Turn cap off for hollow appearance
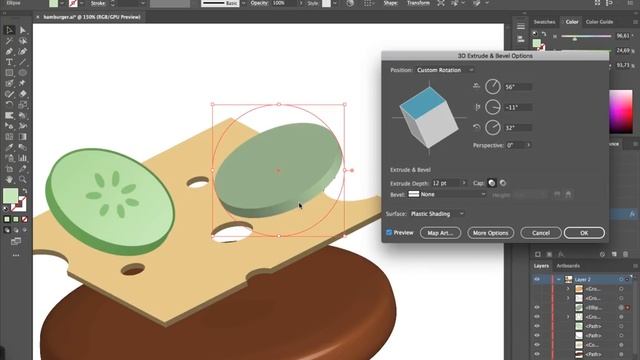This screenshot has height=360, width=640. 503,183
